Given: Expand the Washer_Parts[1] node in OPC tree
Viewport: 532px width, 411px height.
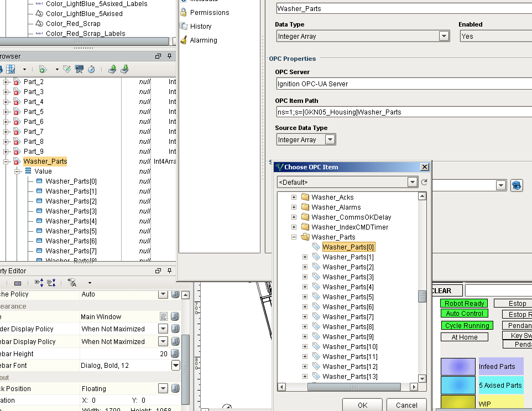Looking at the screenshot, I should [305, 257].
